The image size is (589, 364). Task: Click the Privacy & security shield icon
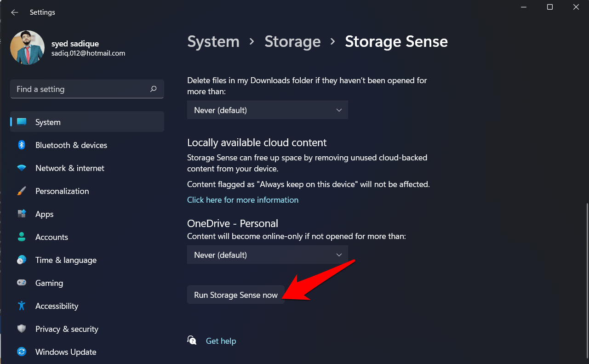22,329
